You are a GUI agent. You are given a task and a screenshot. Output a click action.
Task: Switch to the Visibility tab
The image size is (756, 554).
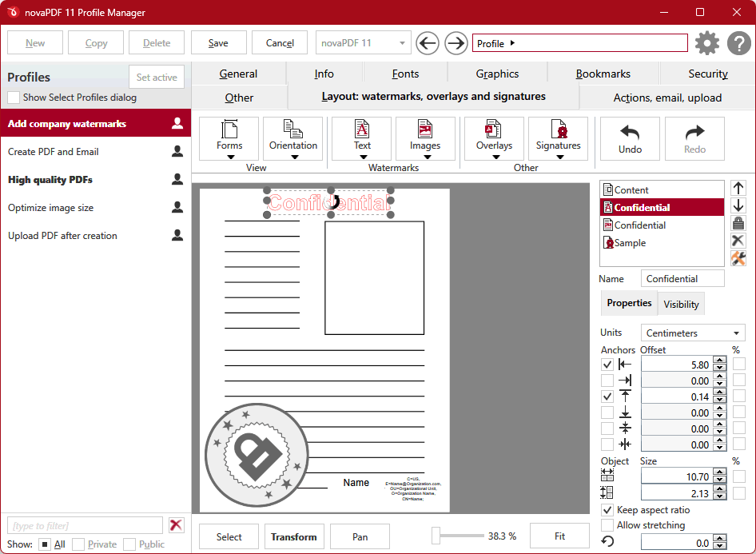681,305
